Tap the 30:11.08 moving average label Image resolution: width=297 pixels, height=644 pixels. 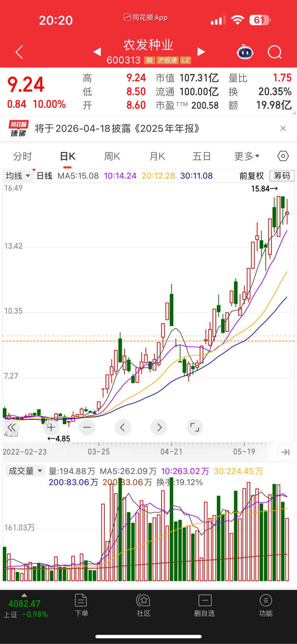click(196, 176)
